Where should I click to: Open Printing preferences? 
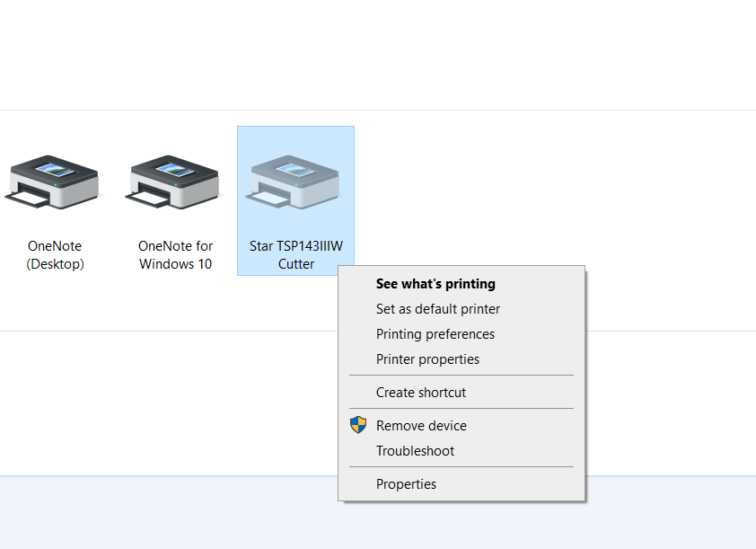(x=462, y=334)
